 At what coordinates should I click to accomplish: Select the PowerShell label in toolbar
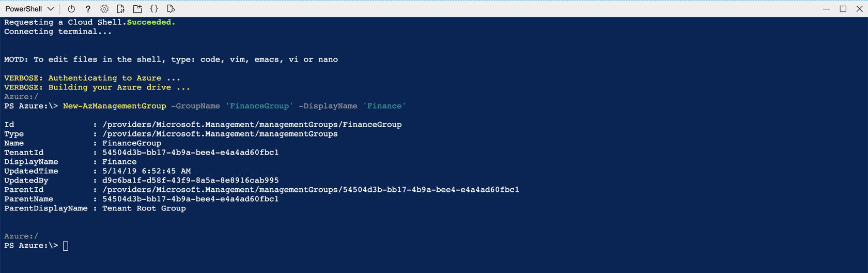click(24, 9)
